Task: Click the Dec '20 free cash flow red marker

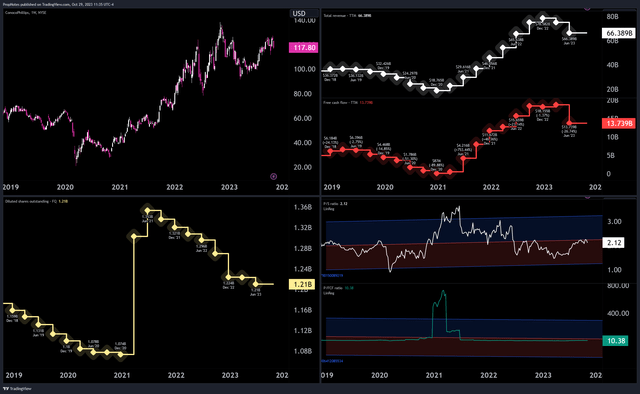Action: [x=436, y=174]
